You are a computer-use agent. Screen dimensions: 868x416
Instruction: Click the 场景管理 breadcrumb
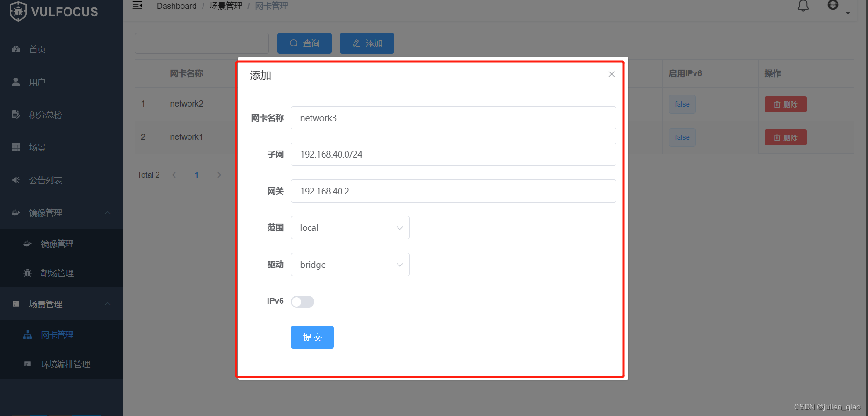226,6
